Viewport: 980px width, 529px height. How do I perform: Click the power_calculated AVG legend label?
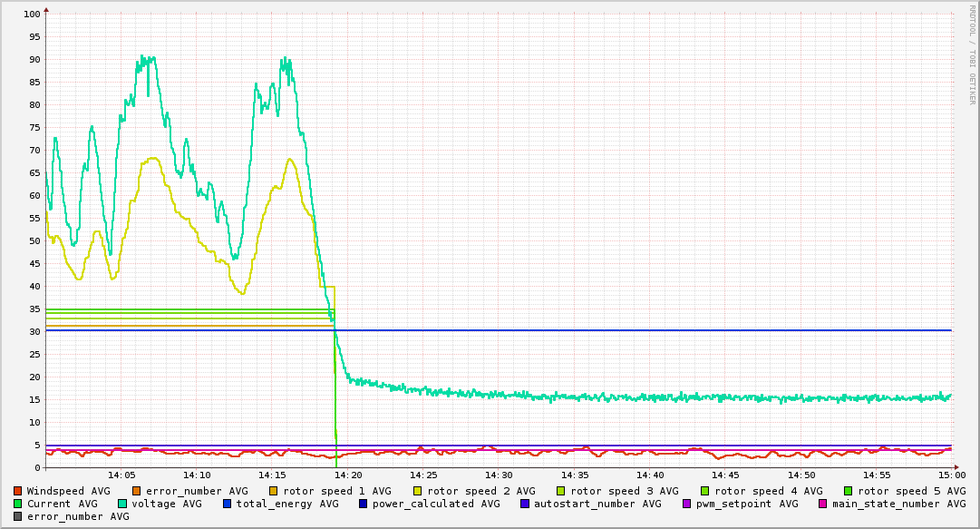click(x=436, y=504)
